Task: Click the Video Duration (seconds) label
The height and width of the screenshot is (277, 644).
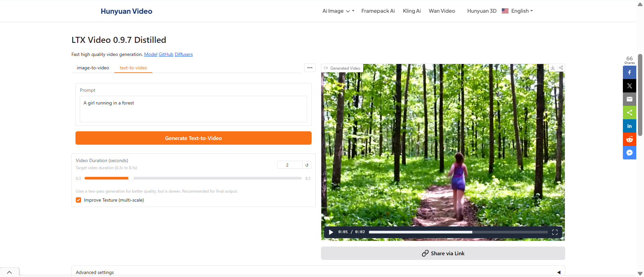Action: coord(102,160)
